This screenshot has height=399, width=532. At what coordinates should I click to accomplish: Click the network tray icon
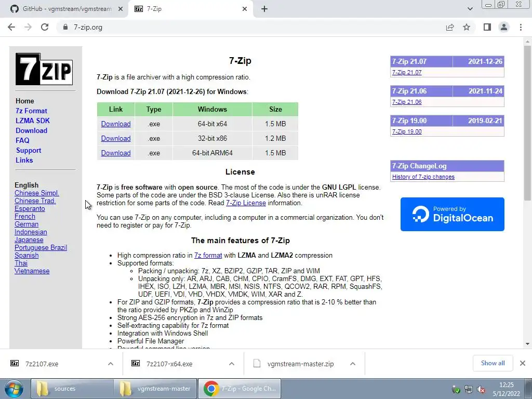click(469, 390)
